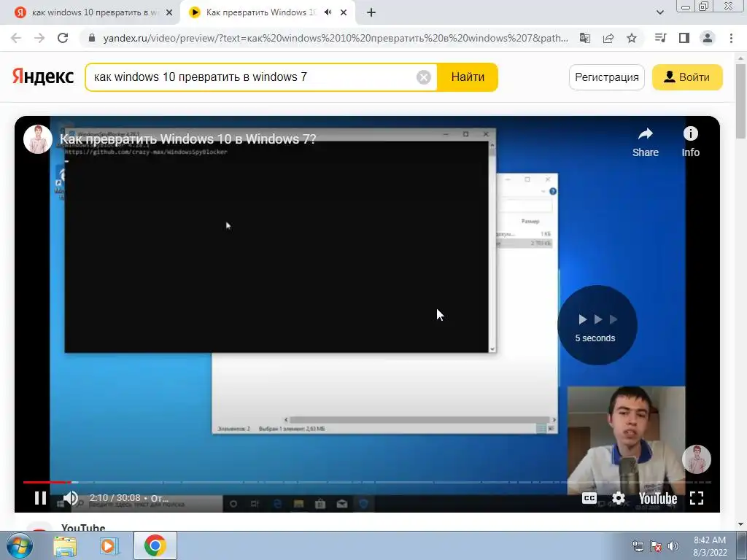The width and height of the screenshot is (747, 560).
Task: Show video Info card
Action: 690,142
